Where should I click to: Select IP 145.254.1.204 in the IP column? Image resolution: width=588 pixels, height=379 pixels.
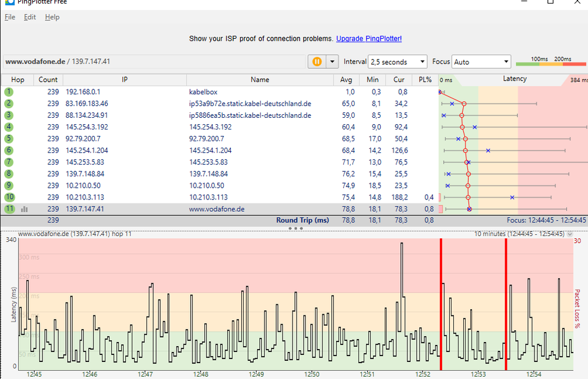87,150
